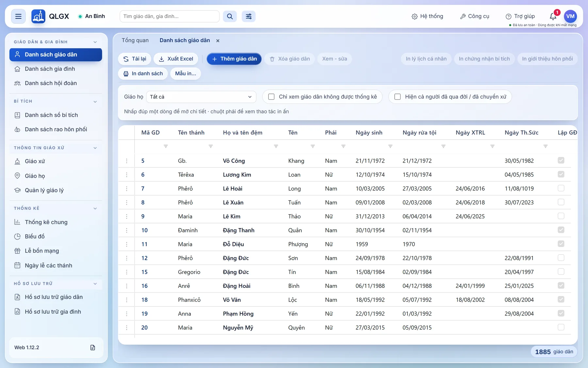Click the VM user avatar
This screenshot has width=588, height=368.
click(x=570, y=16)
